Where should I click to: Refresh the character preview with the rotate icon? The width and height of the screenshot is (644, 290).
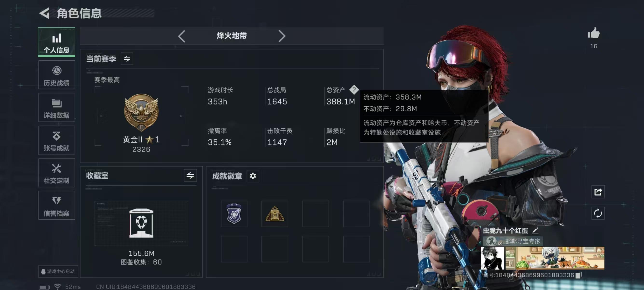pyautogui.click(x=598, y=213)
